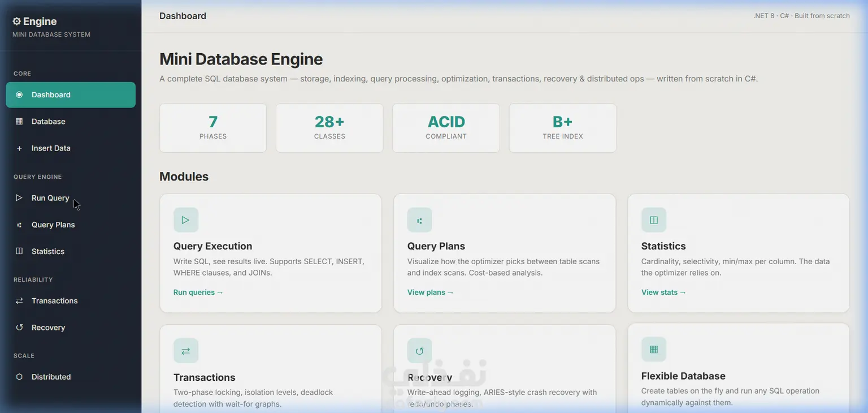
Task: Click the "CORE" section label in sidebar
Action: (23, 74)
